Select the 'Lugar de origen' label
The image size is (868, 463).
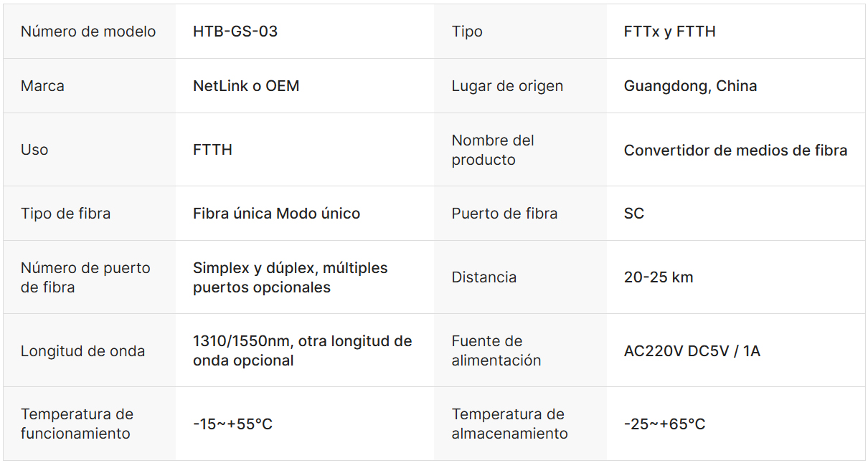click(x=507, y=86)
